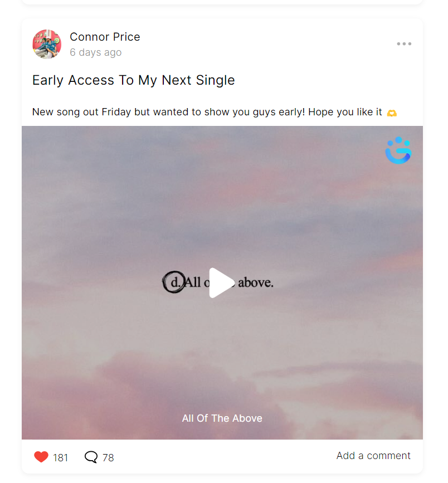This screenshot has height=483, width=448.
Task: Click the '6 days ago' timestamp
Action: click(95, 52)
